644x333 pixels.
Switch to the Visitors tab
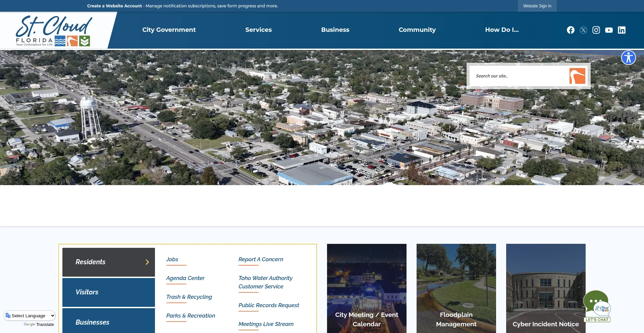pyautogui.click(x=108, y=292)
